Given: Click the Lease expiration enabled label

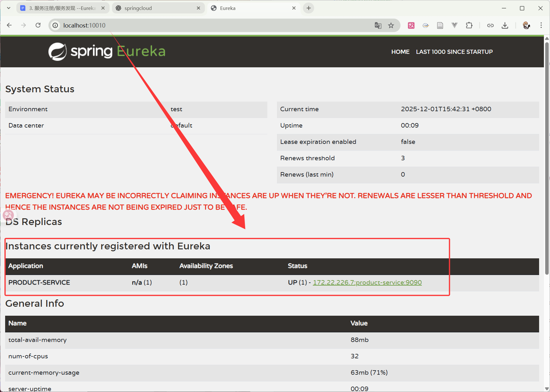Looking at the screenshot, I should coord(318,142).
